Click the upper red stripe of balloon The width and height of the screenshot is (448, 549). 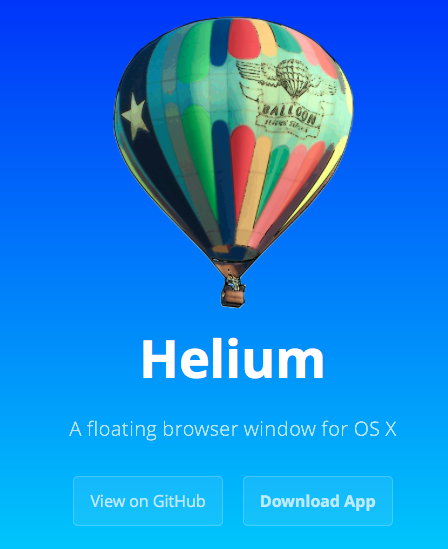pyautogui.click(x=244, y=38)
